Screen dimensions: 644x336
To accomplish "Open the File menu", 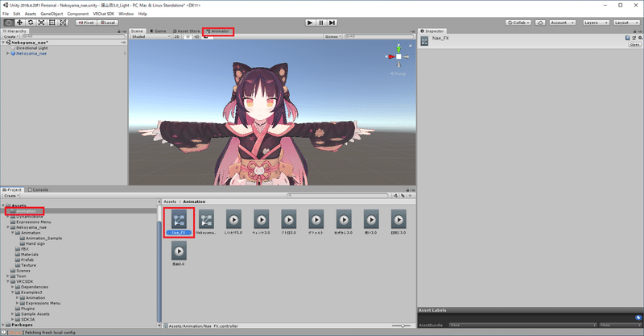I will [x=6, y=14].
